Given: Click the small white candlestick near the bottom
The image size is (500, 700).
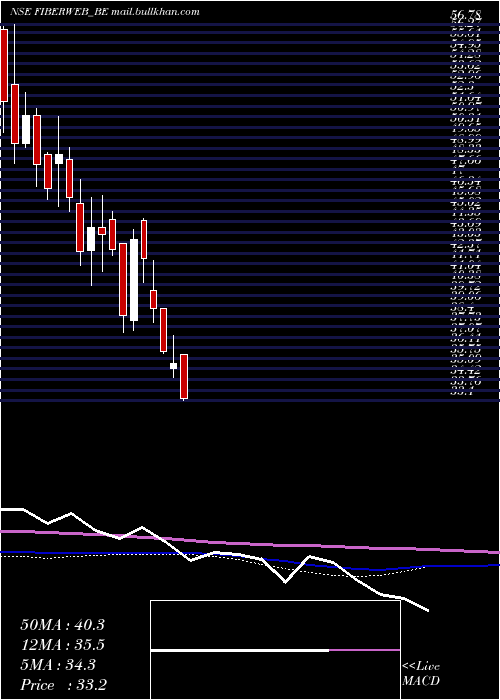Looking at the screenshot, I should (173, 366).
